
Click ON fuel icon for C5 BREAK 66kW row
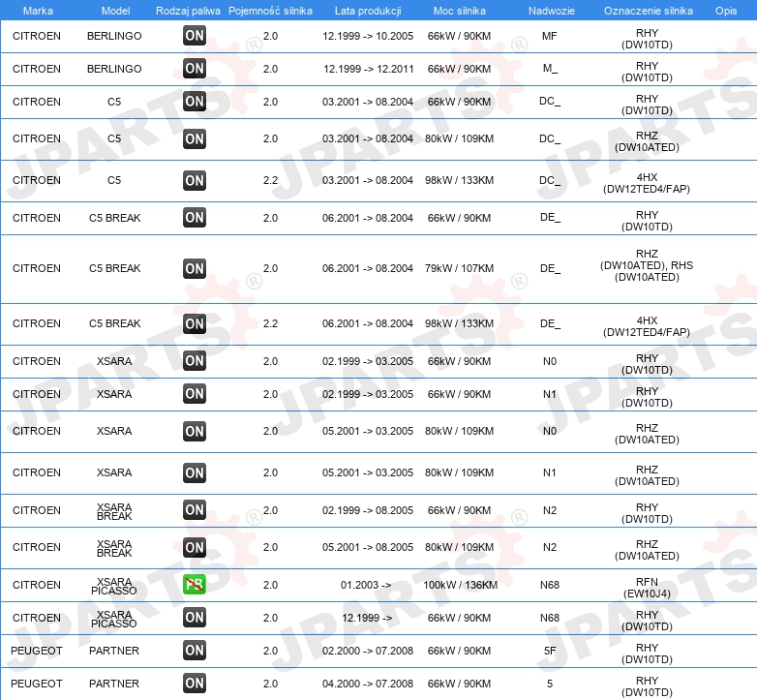coord(195,217)
